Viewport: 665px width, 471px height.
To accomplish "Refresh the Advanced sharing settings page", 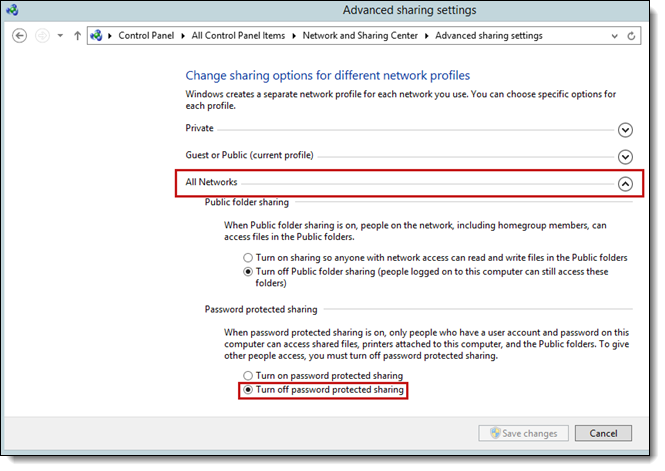I will (x=631, y=36).
